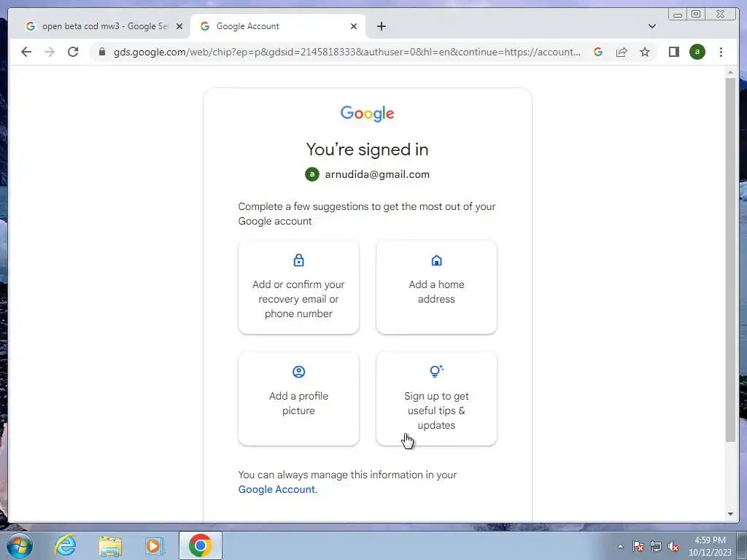Click the address bar URL field
This screenshot has width=747, height=560.
pyautogui.click(x=347, y=52)
